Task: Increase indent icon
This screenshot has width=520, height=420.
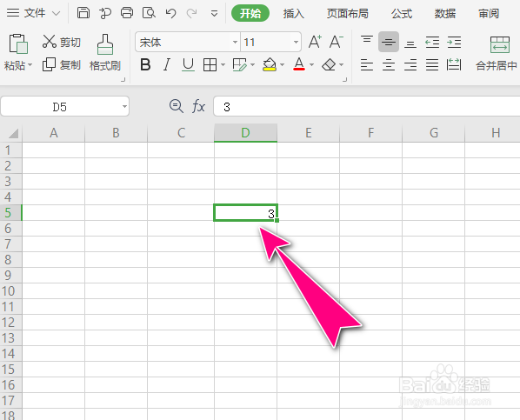Action: pyautogui.click(x=454, y=42)
